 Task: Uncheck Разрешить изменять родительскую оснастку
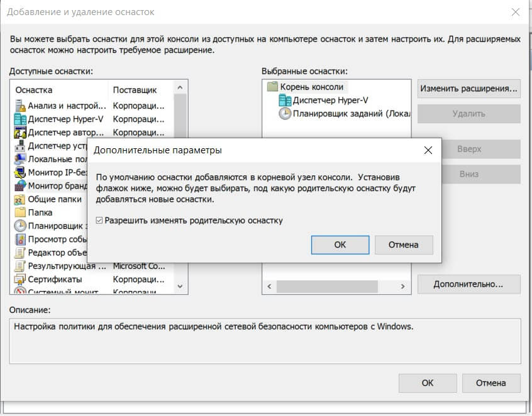click(x=99, y=221)
